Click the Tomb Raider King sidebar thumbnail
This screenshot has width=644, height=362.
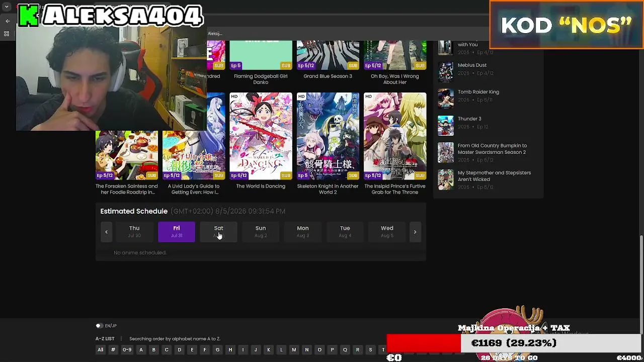pyautogui.click(x=446, y=99)
